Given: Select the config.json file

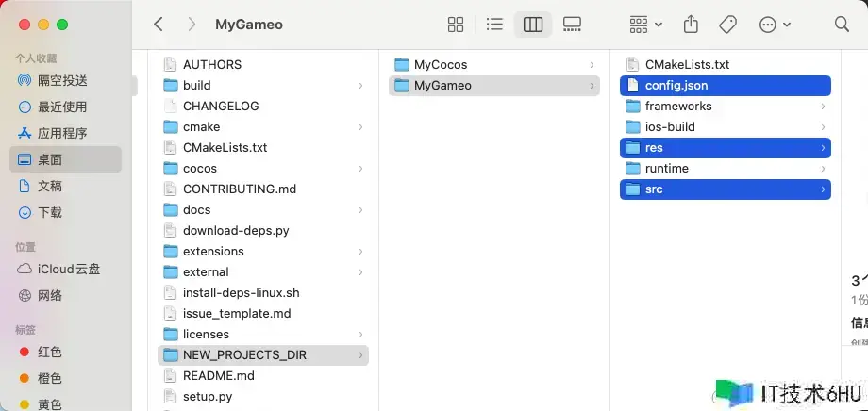Looking at the screenshot, I should tap(726, 85).
